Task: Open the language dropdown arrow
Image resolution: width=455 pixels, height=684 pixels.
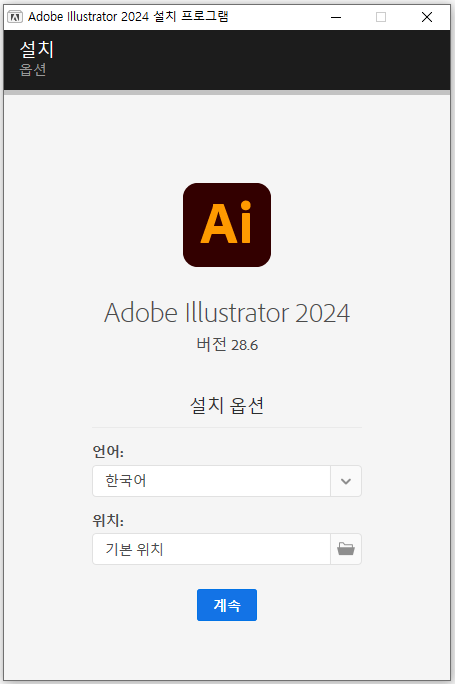Action: [346, 481]
